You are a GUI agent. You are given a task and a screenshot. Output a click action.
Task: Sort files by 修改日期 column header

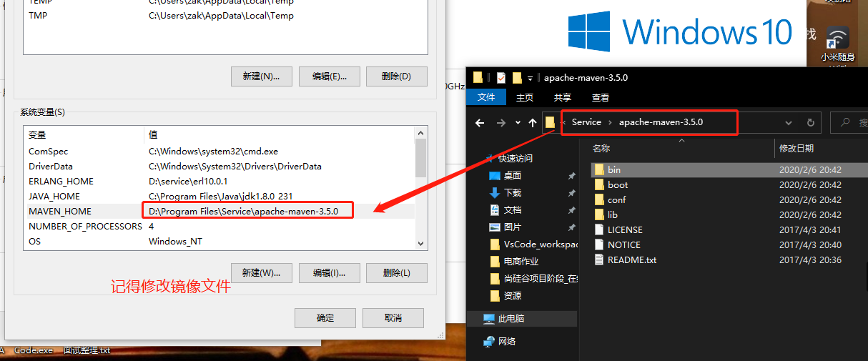796,149
